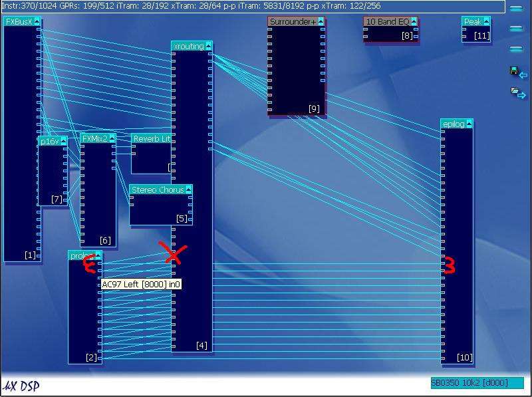532x397 pixels.
Task: Select the SB0350 10k2 [d000] device button
Action: click(x=477, y=383)
